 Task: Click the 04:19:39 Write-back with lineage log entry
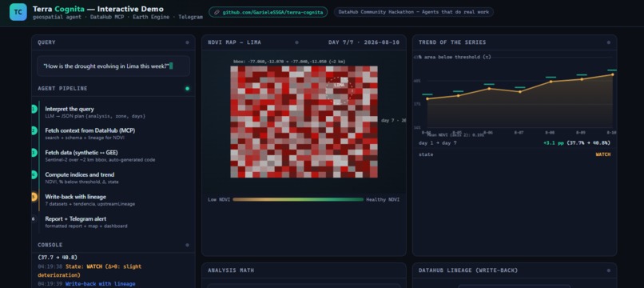(x=86, y=284)
